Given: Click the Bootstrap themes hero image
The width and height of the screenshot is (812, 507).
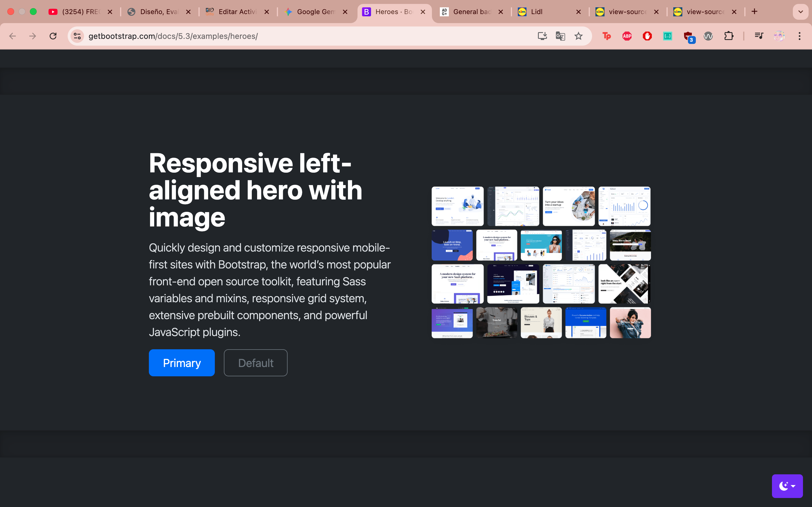Looking at the screenshot, I should pyautogui.click(x=541, y=262).
